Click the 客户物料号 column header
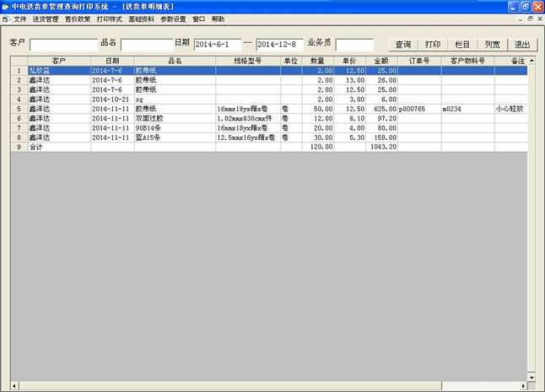545x392 pixels. 468,61
